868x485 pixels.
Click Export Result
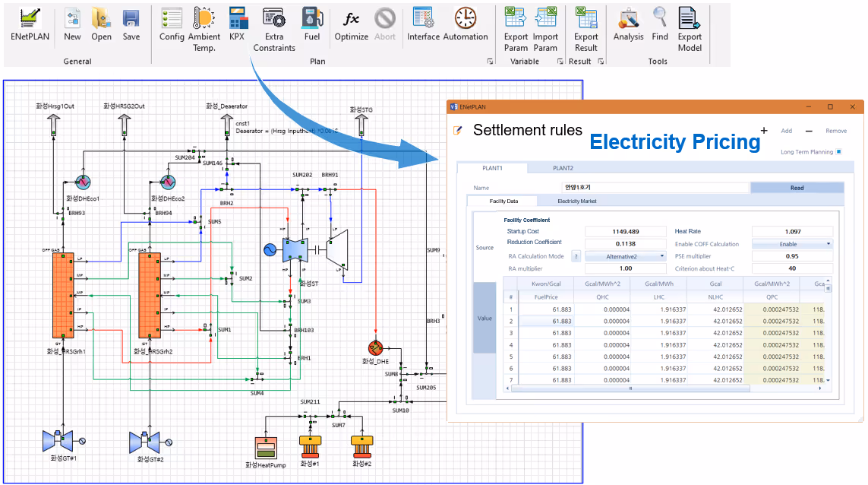[x=586, y=30]
